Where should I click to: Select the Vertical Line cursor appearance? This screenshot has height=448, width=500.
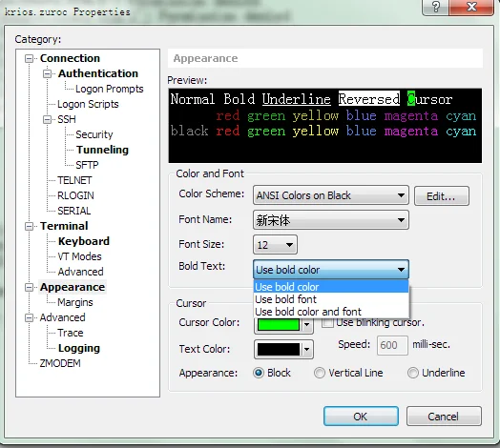[320, 373]
